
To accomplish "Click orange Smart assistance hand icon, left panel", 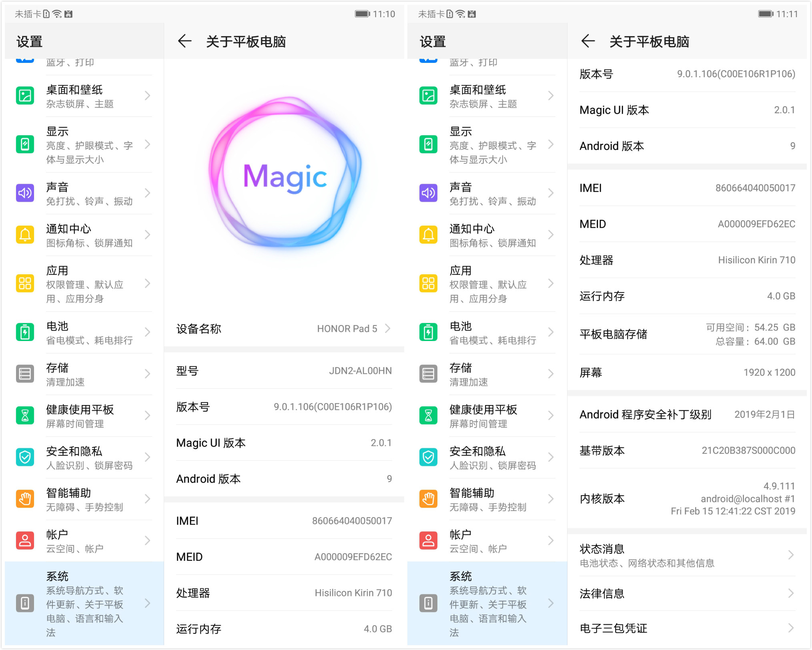I will tap(25, 499).
